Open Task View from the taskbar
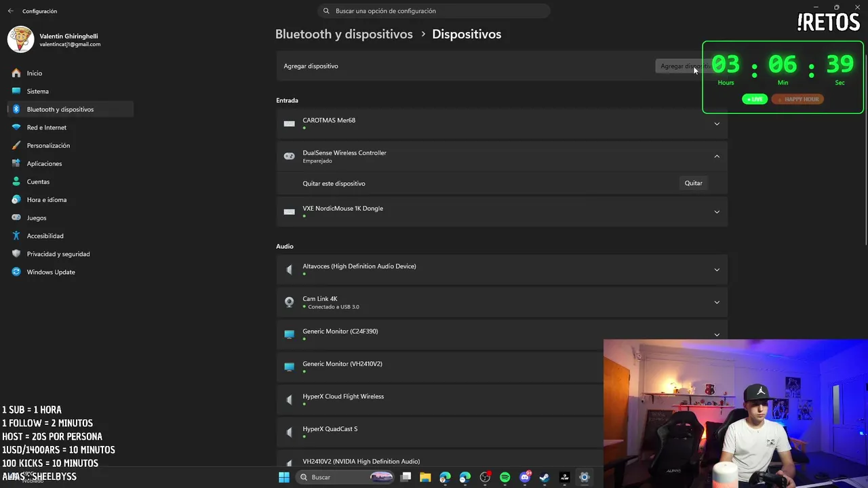The width and height of the screenshot is (868, 488). pyautogui.click(x=406, y=477)
